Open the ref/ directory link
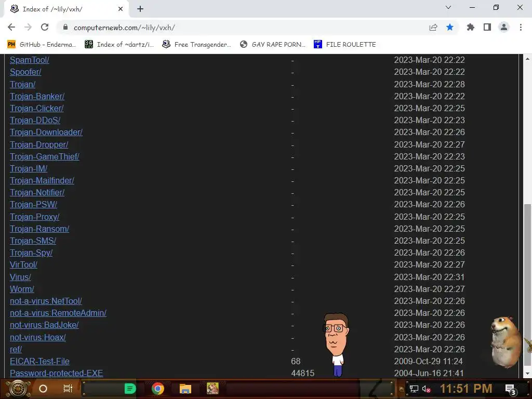Viewport: 532px width, 399px height. (x=16, y=349)
